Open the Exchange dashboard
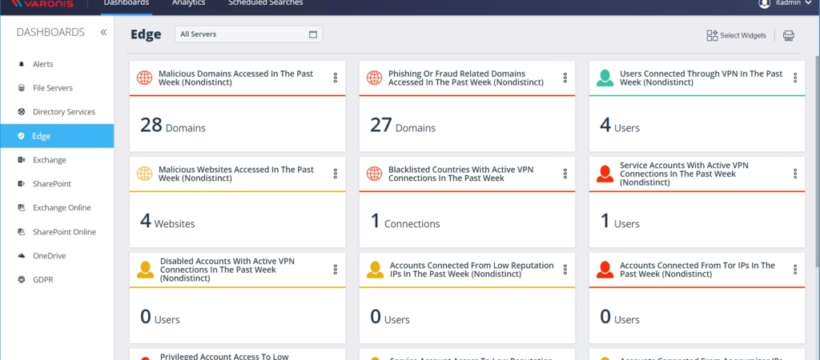 49,160
